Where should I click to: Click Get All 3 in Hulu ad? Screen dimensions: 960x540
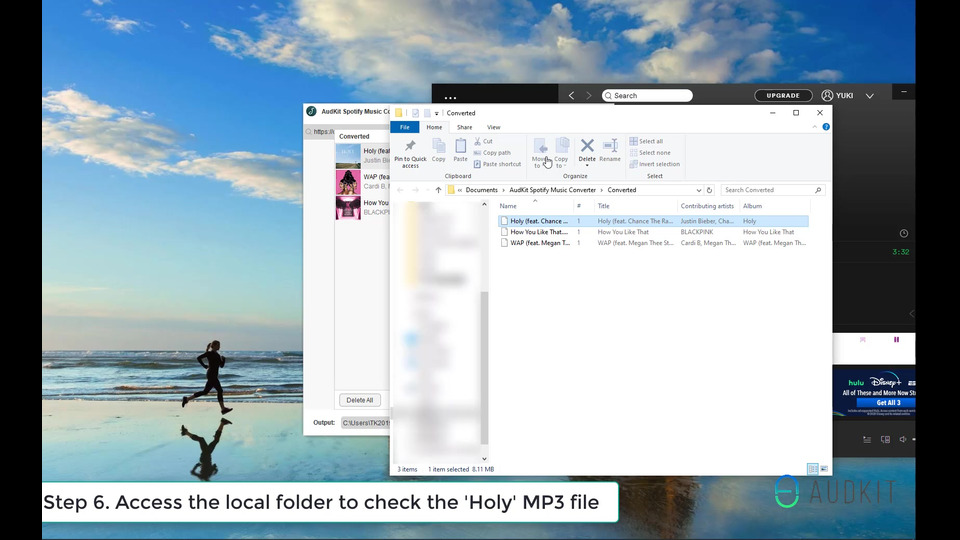tap(888, 403)
